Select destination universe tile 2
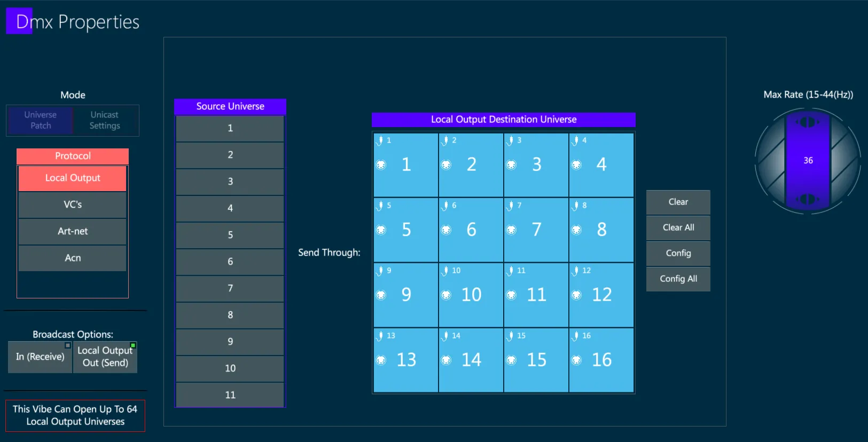Image resolution: width=868 pixels, height=442 pixels. (x=471, y=165)
